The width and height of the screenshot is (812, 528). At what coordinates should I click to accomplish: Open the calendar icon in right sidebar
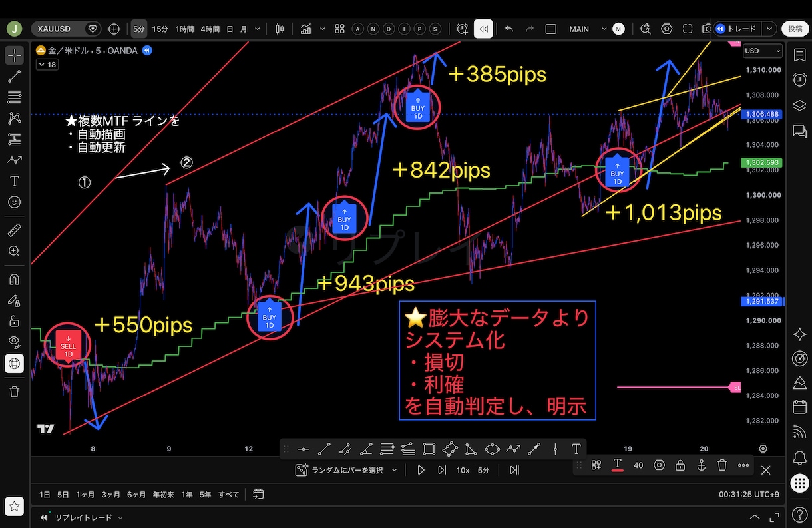(x=799, y=407)
